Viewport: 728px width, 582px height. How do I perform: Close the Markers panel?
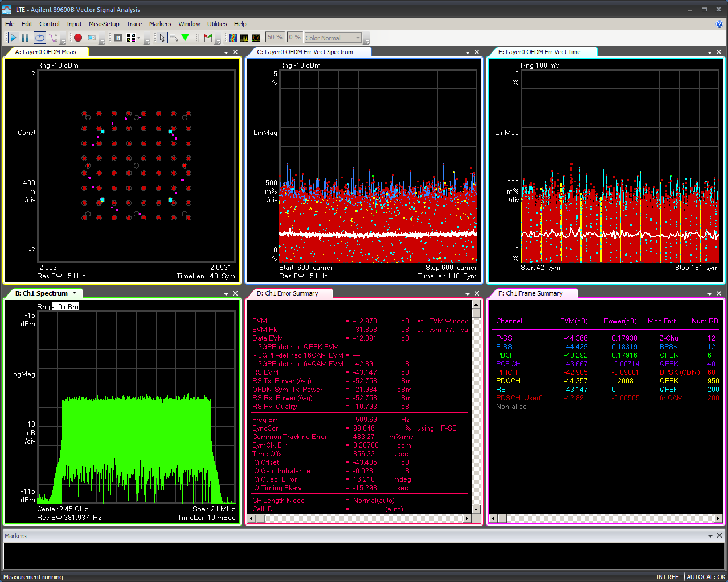click(x=719, y=535)
